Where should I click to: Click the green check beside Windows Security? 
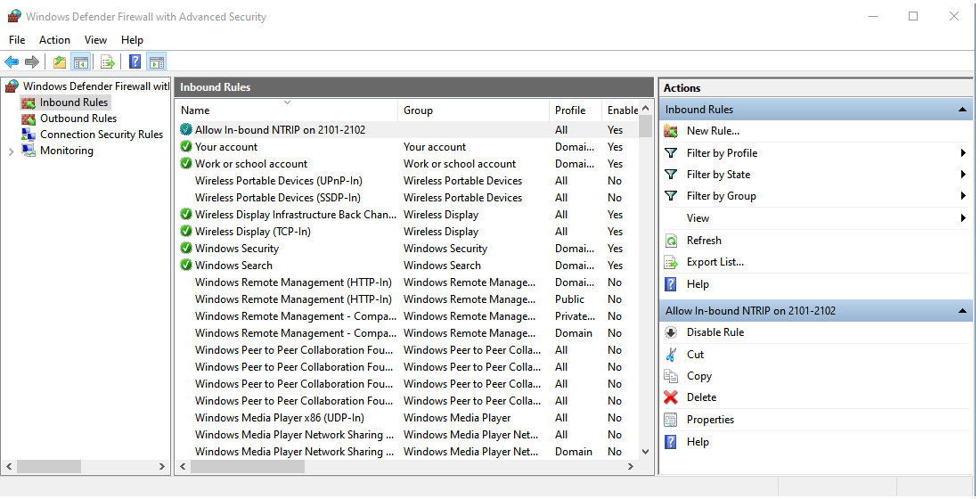click(185, 249)
